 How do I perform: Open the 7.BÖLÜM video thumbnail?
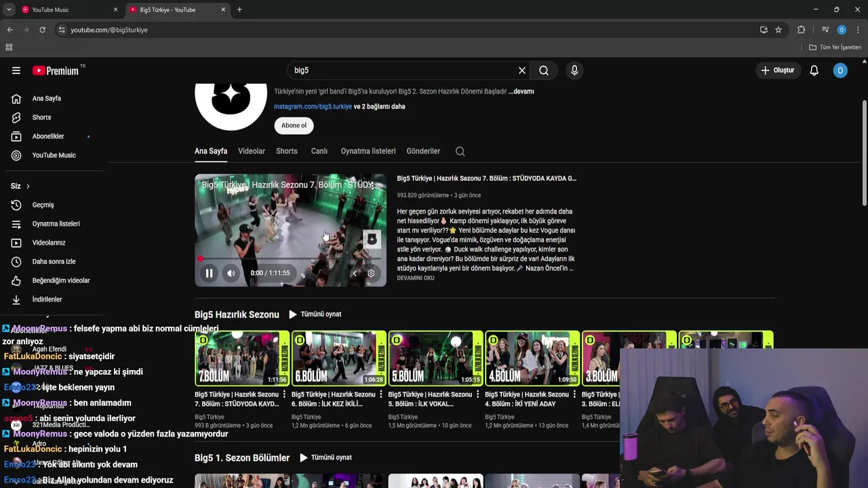coord(242,359)
